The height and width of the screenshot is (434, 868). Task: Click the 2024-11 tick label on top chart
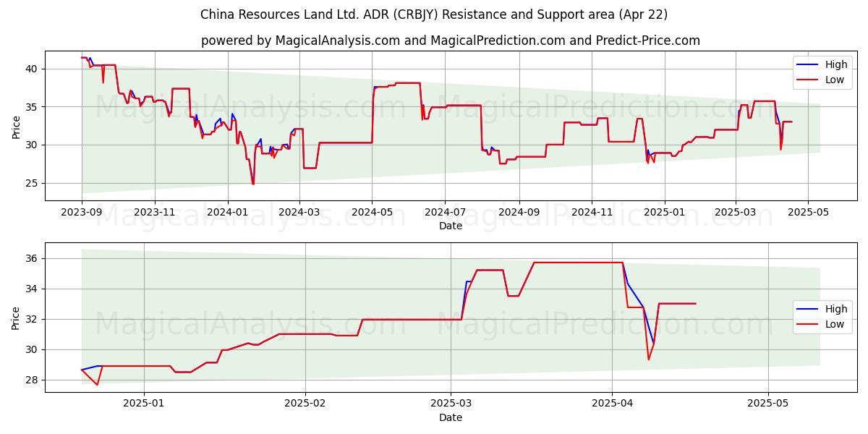pos(592,213)
